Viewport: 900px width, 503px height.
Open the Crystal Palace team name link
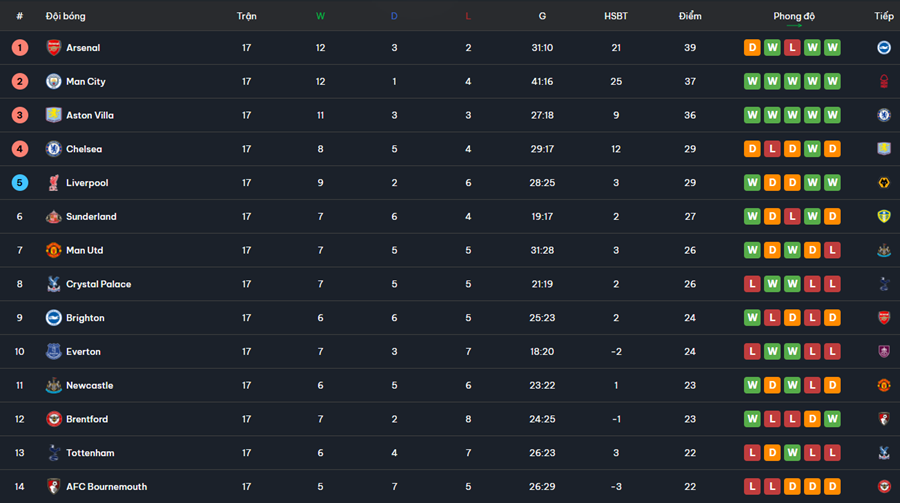coord(98,285)
